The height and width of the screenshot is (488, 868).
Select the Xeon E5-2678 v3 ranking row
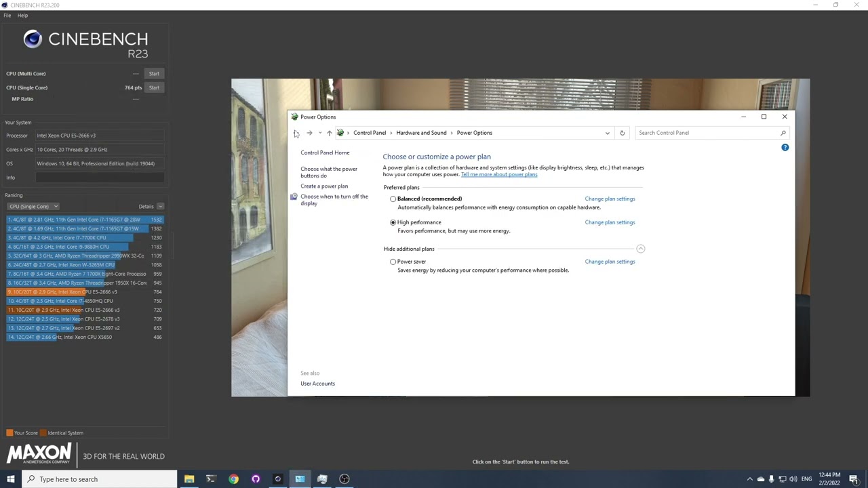(85, 319)
